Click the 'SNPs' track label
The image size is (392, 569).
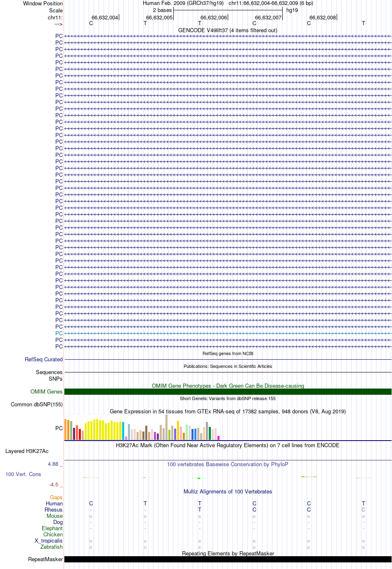click(56, 379)
